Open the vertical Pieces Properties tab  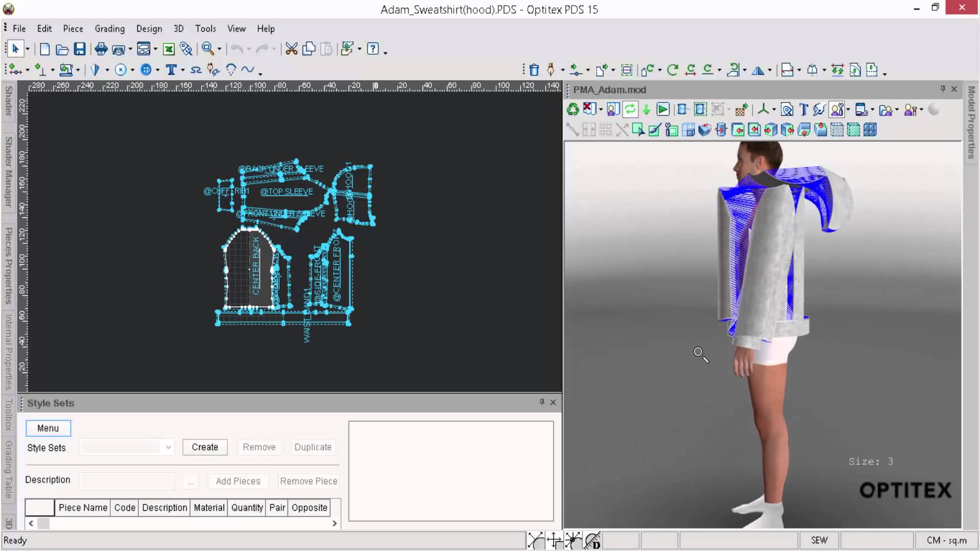[9, 265]
